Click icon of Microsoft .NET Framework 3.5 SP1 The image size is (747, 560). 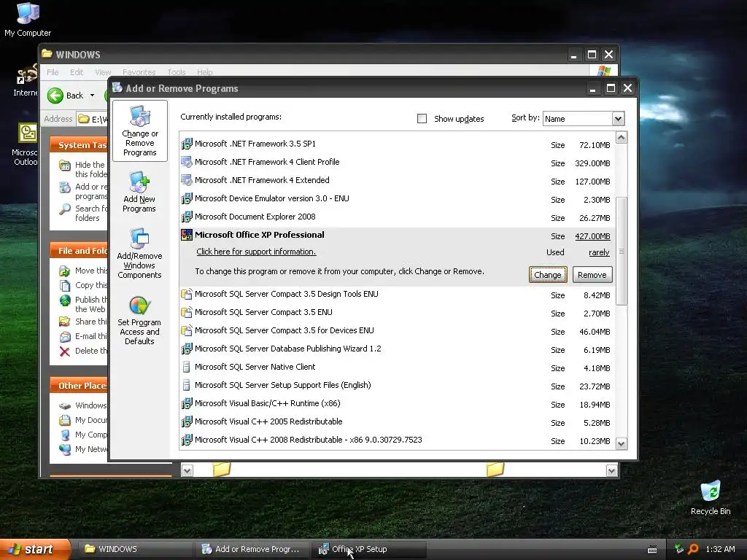[187, 144]
